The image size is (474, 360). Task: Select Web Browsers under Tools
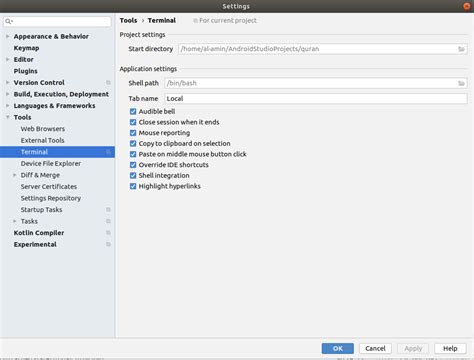[x=43, y=129]
